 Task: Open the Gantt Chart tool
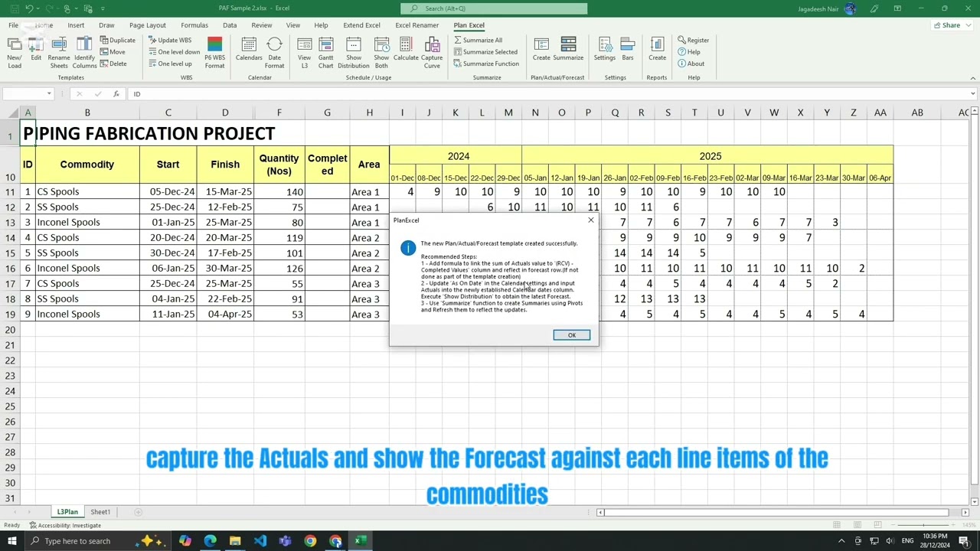[x=326, y=53]
